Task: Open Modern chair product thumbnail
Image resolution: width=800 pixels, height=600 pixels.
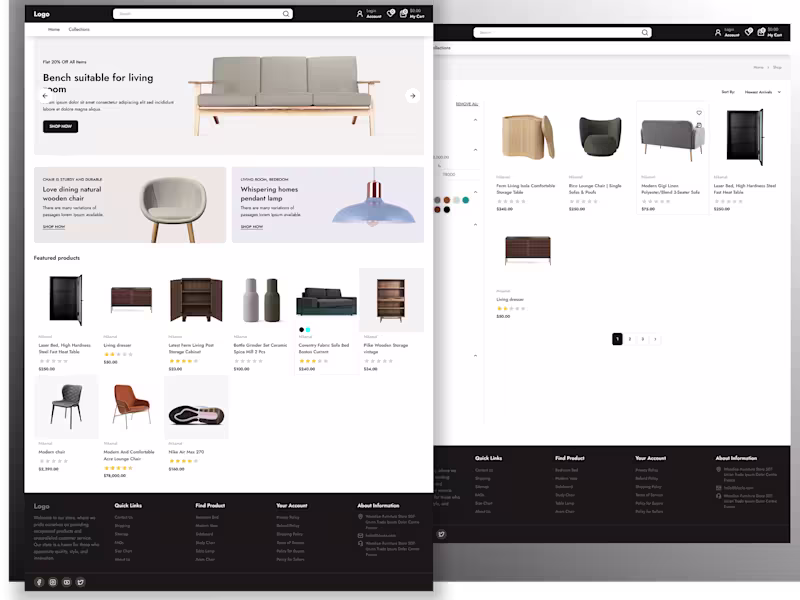Action: coord(66,407)
